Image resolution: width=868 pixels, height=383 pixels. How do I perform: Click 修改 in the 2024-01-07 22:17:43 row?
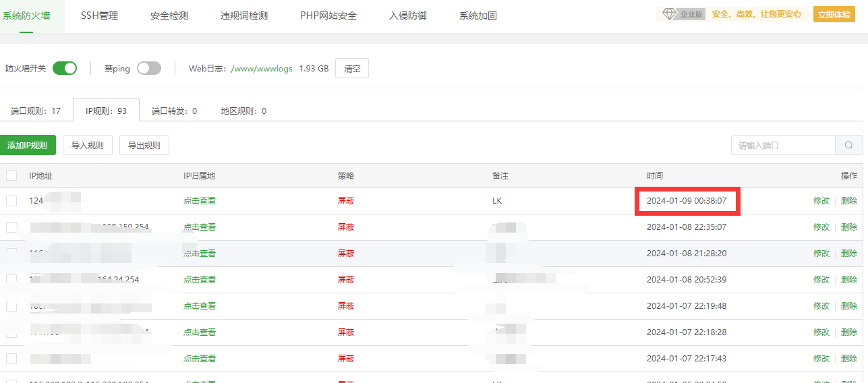821,359
